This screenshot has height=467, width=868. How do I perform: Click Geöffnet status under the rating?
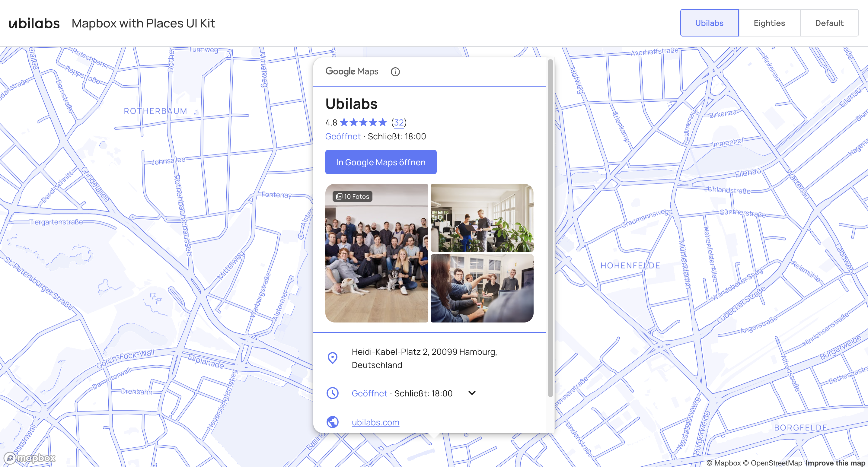pyautogui.click(x=343, y=136)
